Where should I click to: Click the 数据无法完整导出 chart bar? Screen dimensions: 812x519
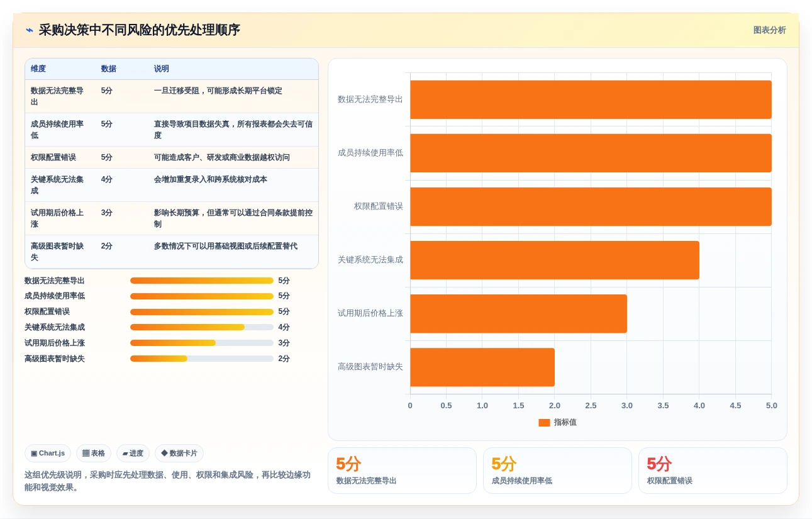click(x=591, y=99)
